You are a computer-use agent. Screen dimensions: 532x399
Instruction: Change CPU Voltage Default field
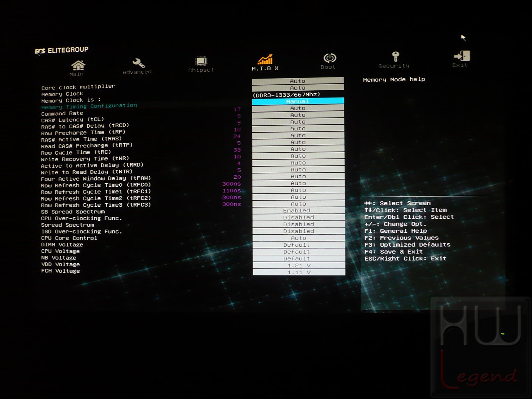click(x=298, y=252)
